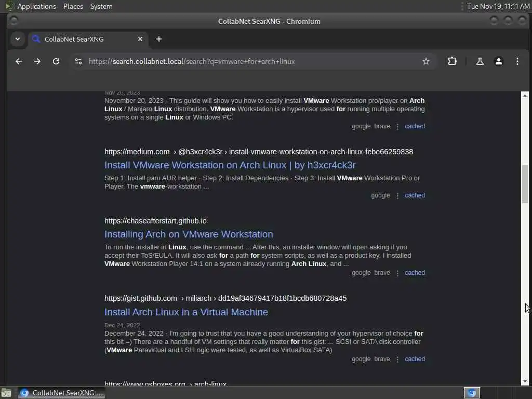This screenshot has height=399, width=532.
Task: Click the workspace switcher in bottom panel
Action: click(472, 393)
